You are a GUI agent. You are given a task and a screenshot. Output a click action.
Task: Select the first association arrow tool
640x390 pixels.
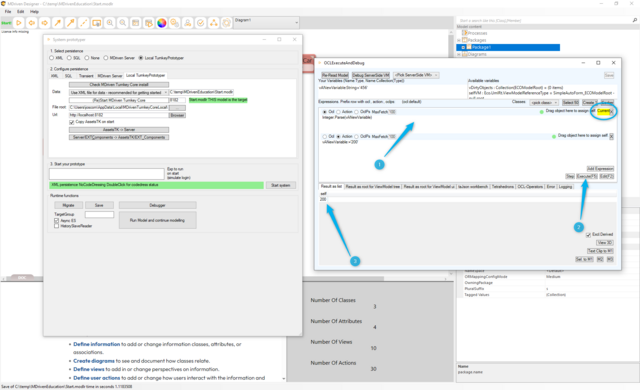click(x=58, y=23)
